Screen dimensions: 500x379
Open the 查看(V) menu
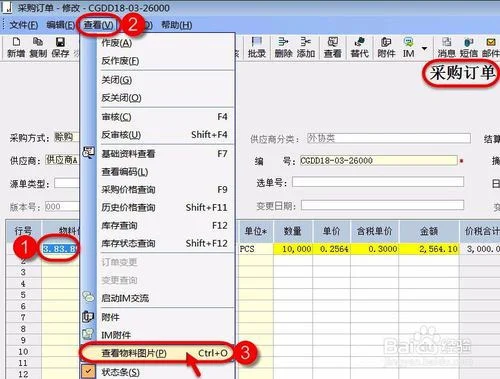pyautogui.click(x=98, y=25)
